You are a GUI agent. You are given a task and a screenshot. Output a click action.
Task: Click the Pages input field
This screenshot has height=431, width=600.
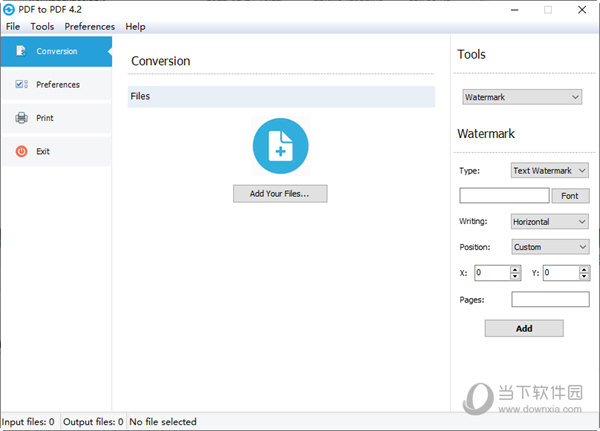pos(550,299)
